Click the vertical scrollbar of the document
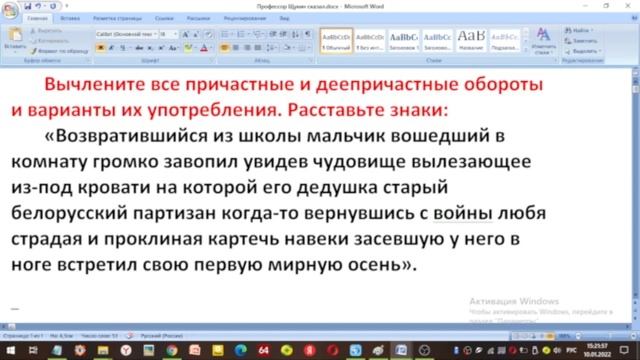The height and width of the screenshot is (360, 640). 636,184
